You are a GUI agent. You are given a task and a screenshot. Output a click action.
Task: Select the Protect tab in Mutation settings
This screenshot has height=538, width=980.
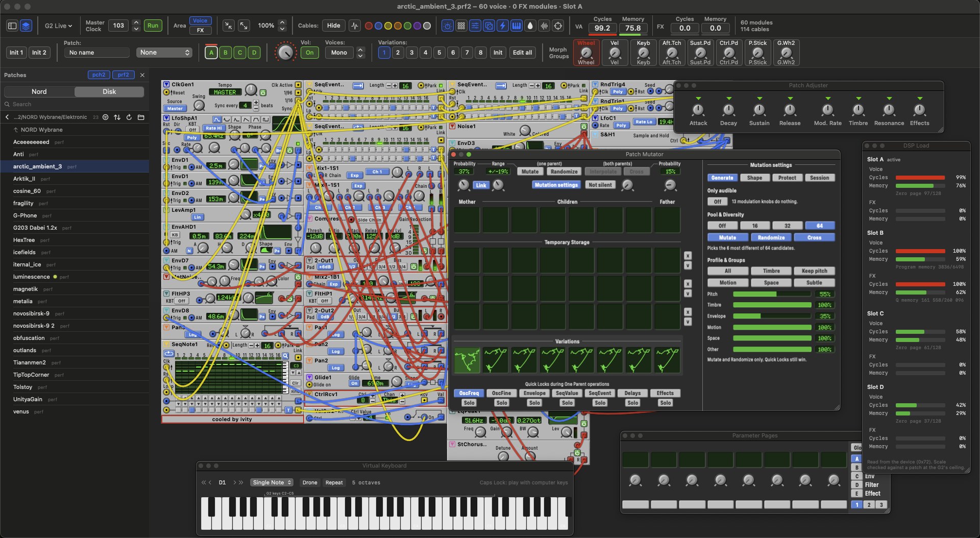[787, 178]
